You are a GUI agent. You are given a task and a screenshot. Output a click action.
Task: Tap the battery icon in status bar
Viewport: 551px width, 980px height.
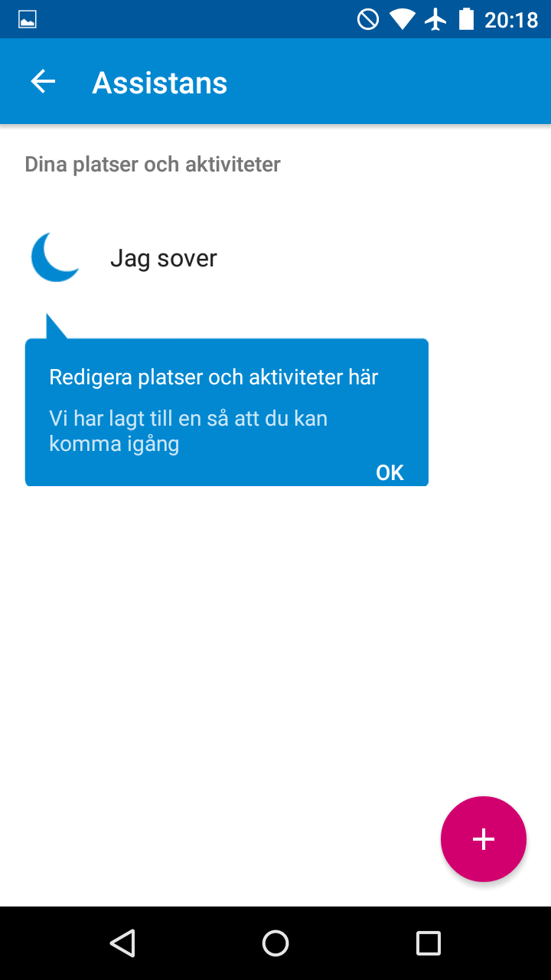[x=466, y=19]
